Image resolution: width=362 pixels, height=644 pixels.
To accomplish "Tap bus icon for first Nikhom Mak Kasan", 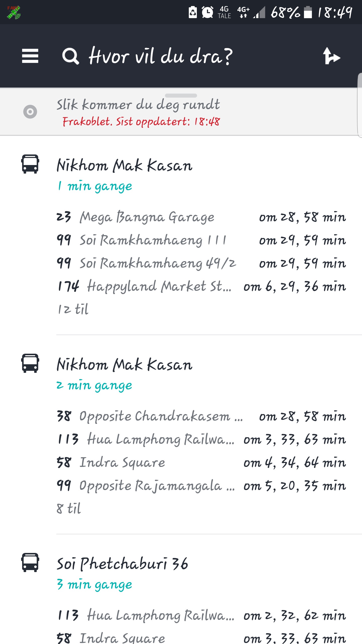I will coord(30,164).
